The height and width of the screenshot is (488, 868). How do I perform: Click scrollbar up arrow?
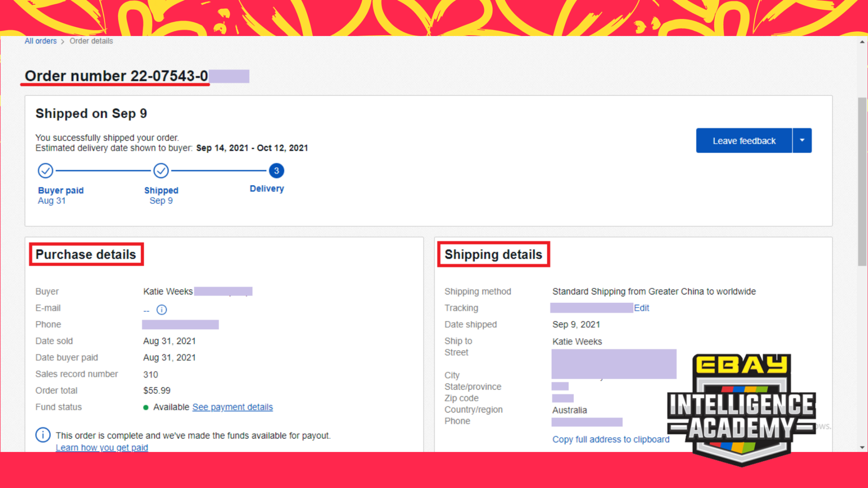point(862,42)
